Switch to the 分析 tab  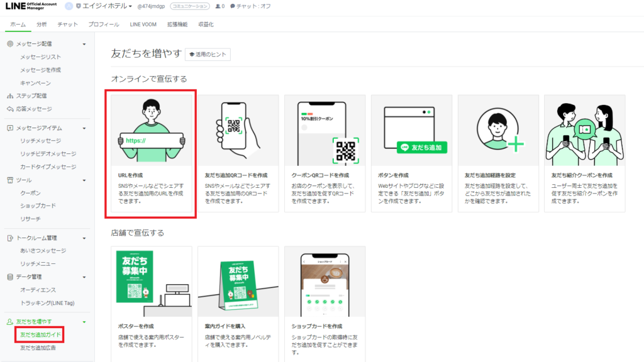point(42,25)
